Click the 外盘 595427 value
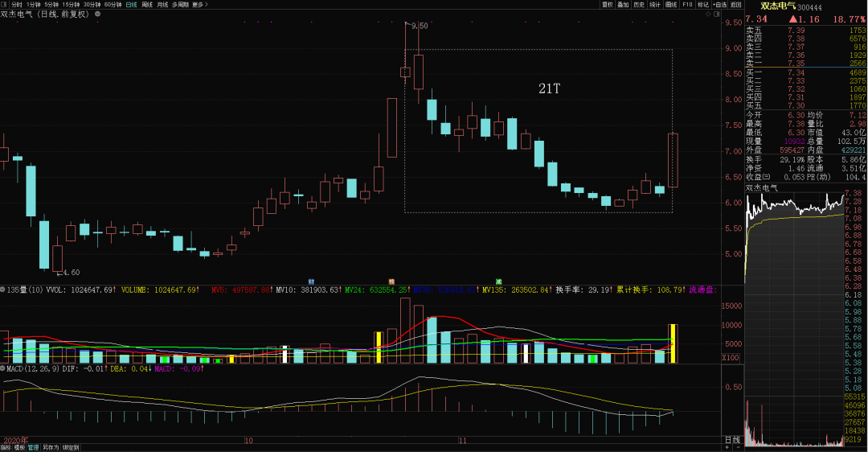The height and width of the screenshot is (452, 868). coord(792,150)
